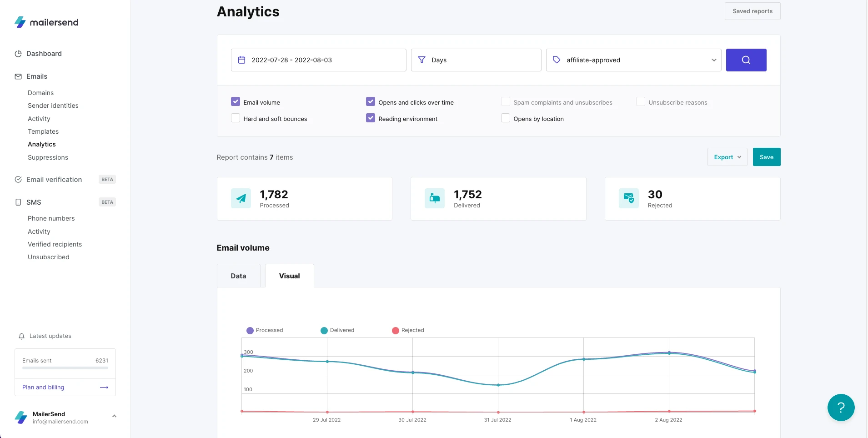Click the date range input field

pyautogui.click(x=318, y=60)
